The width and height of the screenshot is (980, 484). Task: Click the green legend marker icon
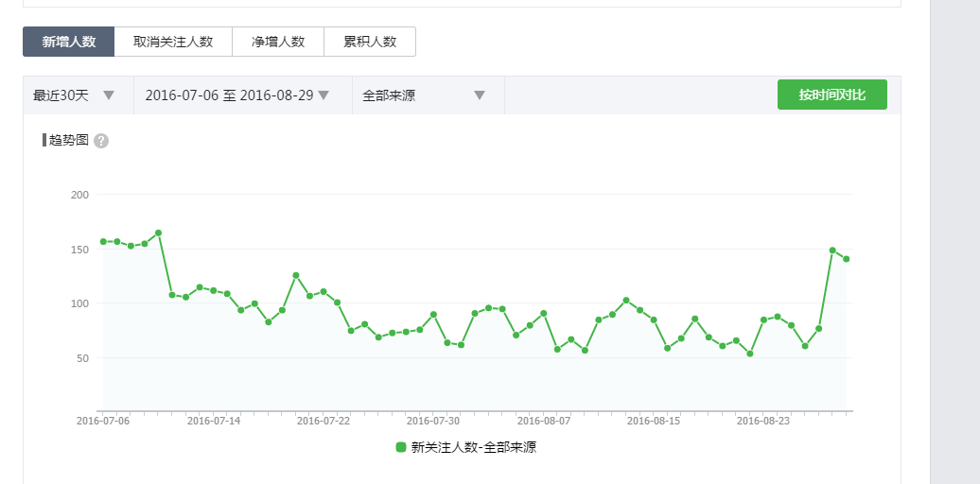[401, 447]
